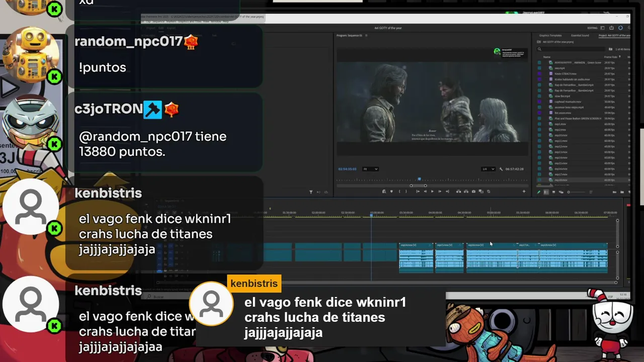Click Mark In bracket in Program monitor
This screenshot has height=362, width=644.
click(x=399, y=191)
